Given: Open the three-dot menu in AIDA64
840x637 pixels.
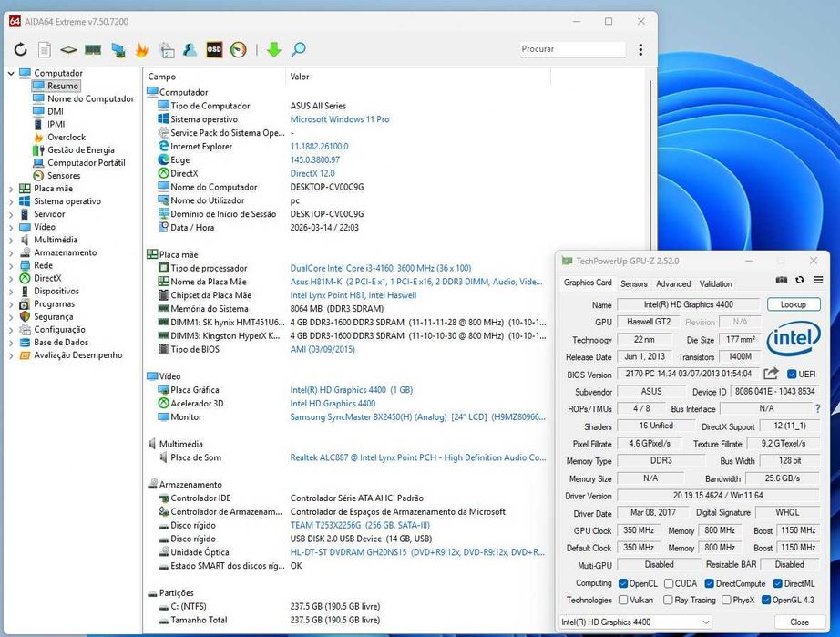Looking at the screenshot, I should 640,49.
